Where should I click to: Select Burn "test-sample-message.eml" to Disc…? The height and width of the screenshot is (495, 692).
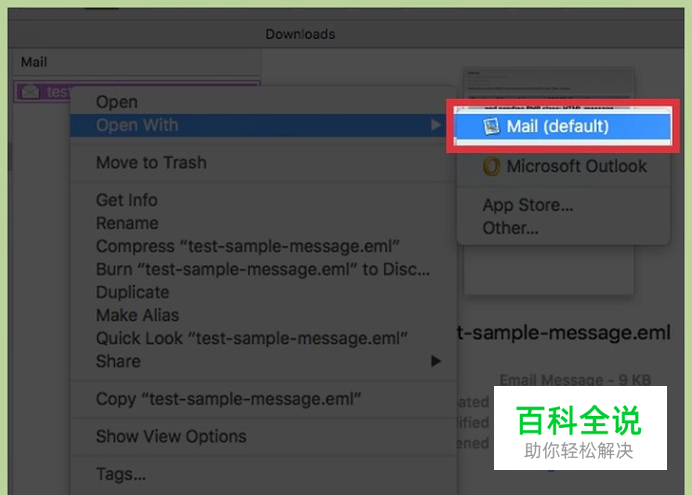pyautogui.click(x=263, y=269)
